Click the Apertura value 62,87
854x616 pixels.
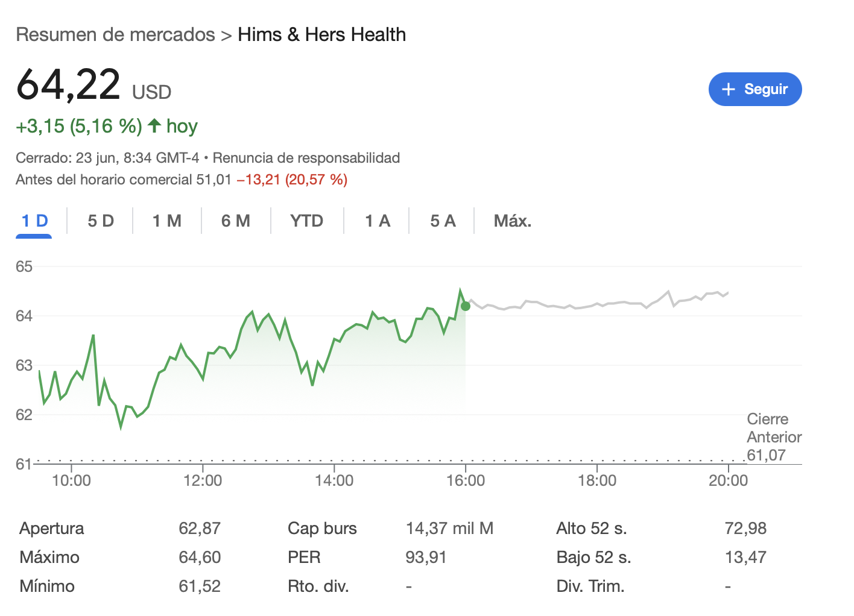pyautogui.click(x=200, y=529)
